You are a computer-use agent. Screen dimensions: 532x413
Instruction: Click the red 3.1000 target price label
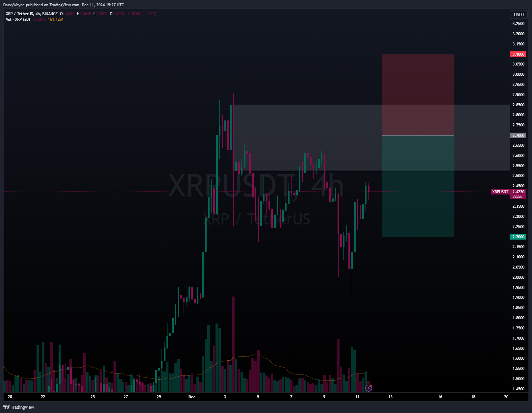518,54
